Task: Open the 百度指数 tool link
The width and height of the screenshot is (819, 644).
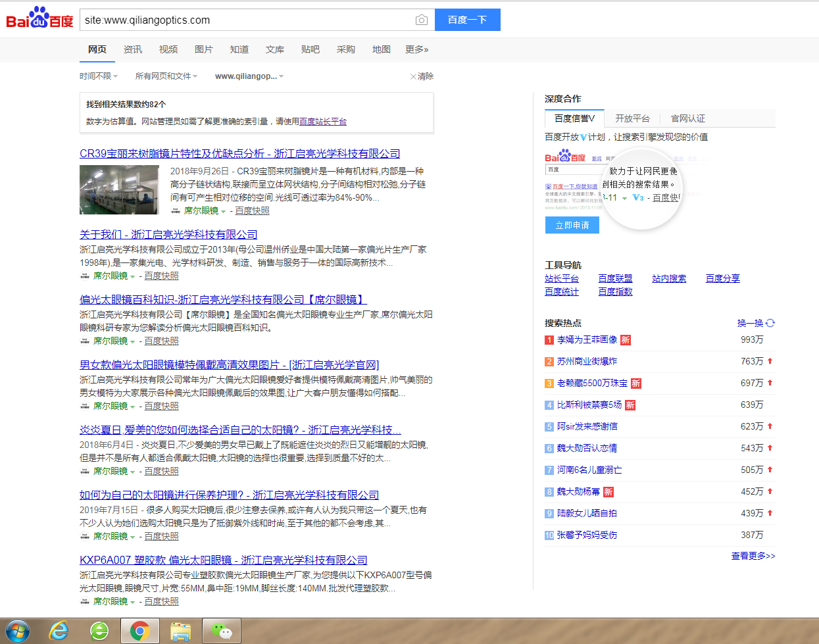Action: (615, 291)
